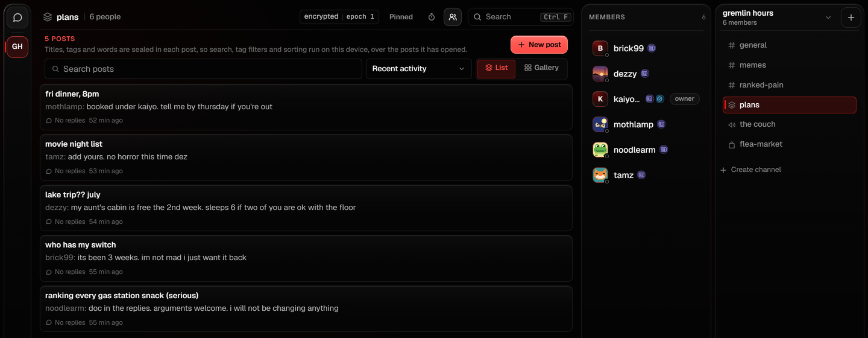Click the Search posts field
This screenshot has width=868, height=338.
point(203,69)
